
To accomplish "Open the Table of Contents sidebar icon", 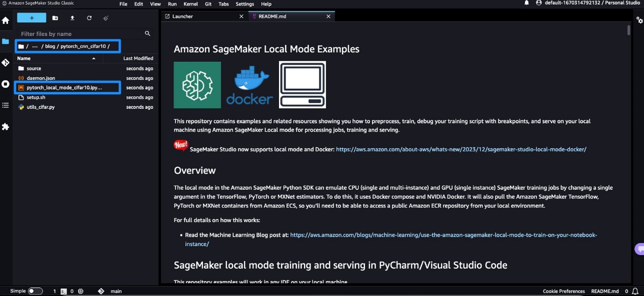I will coord(5,105).
